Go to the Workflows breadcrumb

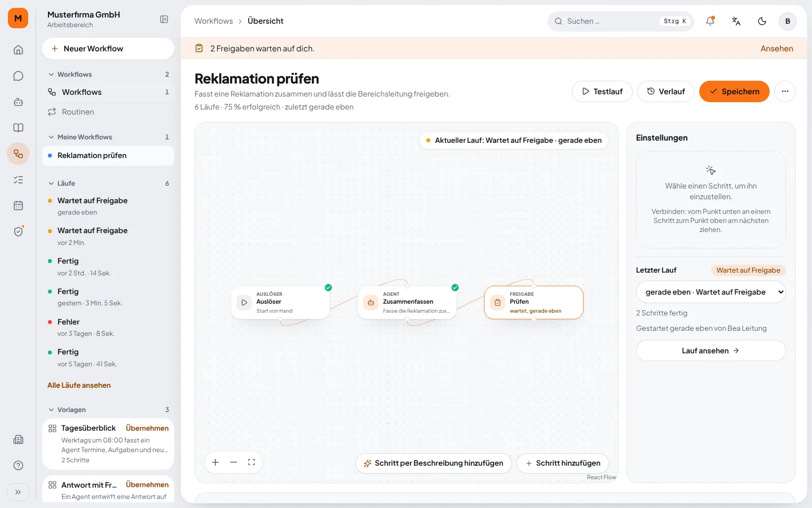click(214, 21)
